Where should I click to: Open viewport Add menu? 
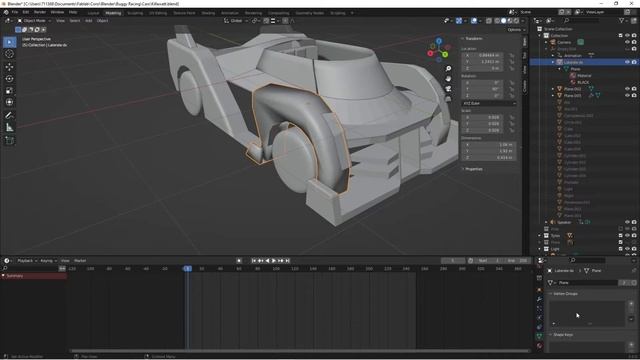(89, 20)
